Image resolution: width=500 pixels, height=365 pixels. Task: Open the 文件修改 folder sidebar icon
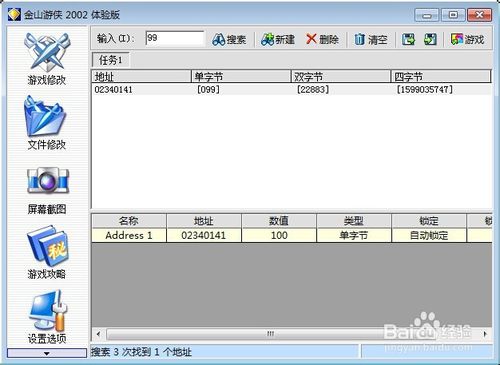click(x=47, y=123)
